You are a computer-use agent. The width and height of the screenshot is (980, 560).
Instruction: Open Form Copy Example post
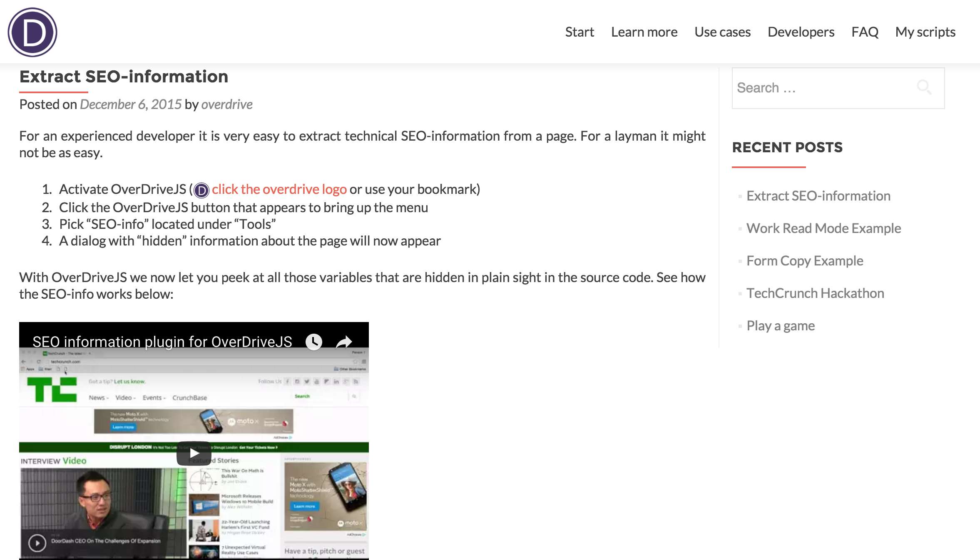[804, 261]
